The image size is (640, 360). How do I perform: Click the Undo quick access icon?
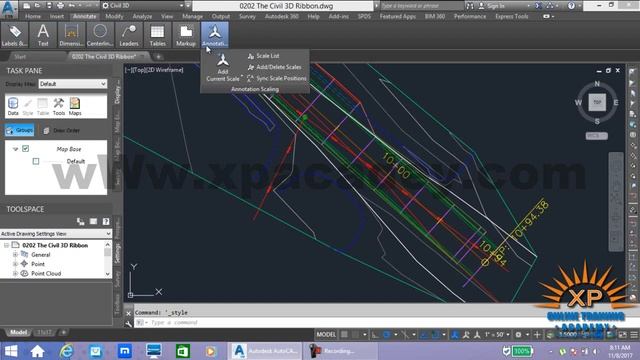point(72,6)
